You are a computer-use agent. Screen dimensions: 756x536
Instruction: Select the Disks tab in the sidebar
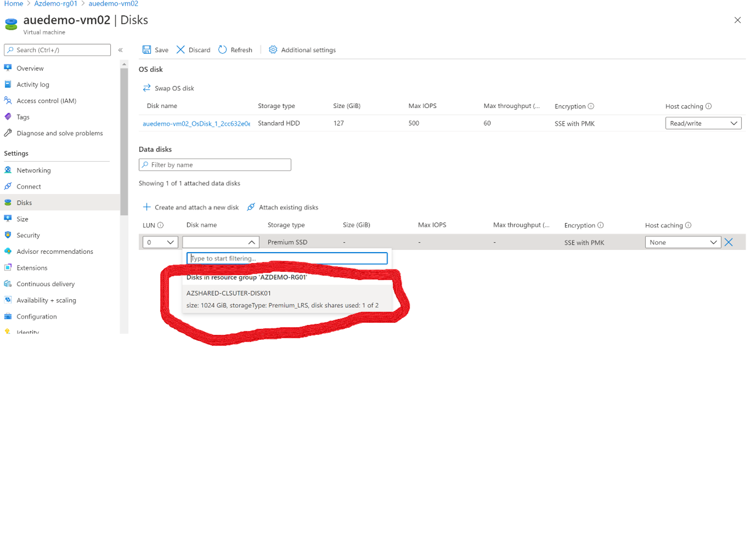click(25, 202)
